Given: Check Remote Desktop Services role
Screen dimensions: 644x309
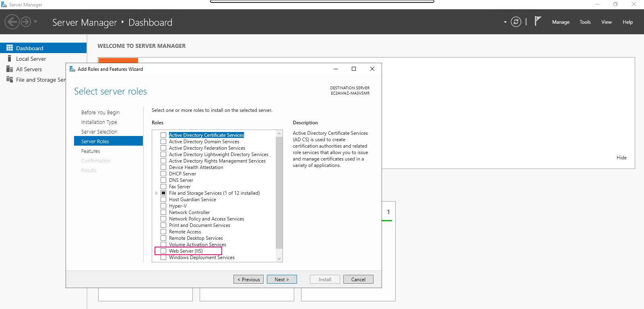Looking at the screenshot, I should (163, 238).
